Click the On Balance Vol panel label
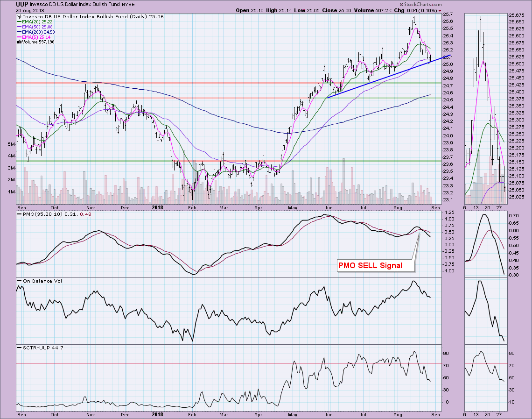Viewport: 532px width, 419px height. (x=42, y=281)
